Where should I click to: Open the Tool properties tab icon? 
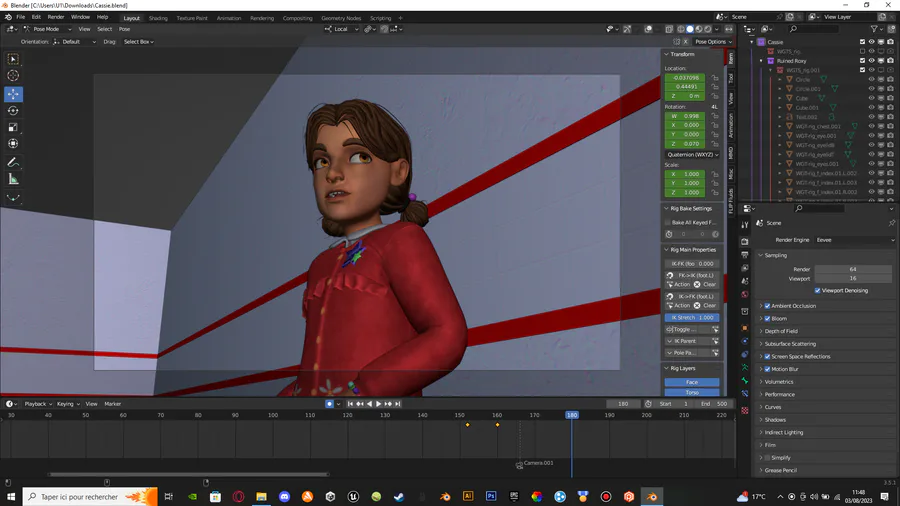click(744, 225)
